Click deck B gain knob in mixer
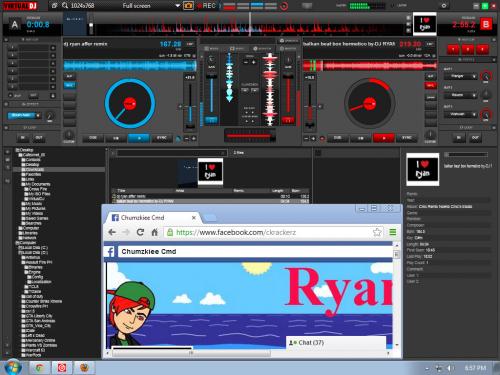 pyautogui.click(x=288, y=60)
